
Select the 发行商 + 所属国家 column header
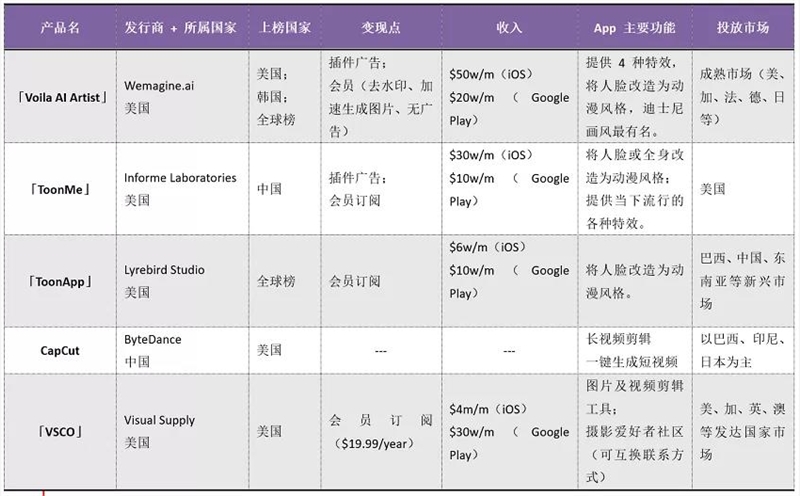pyautogui.click(x=180, y=28)
